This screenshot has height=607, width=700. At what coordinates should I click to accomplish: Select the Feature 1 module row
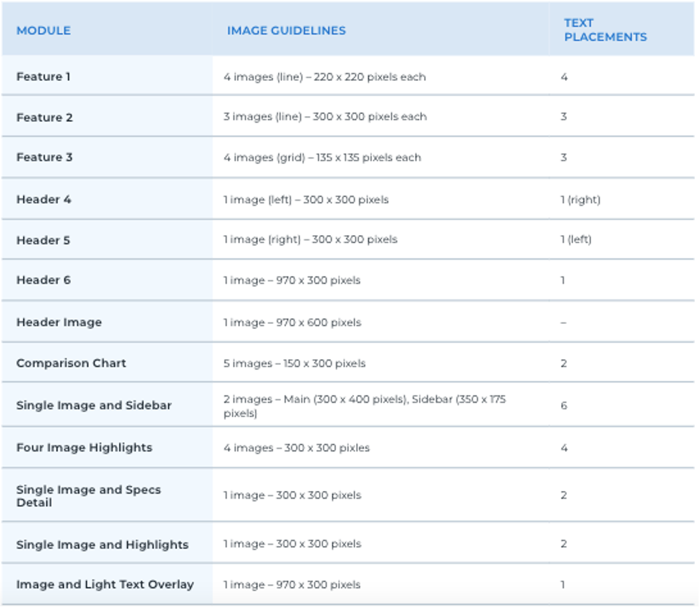[x=348, y=77]
